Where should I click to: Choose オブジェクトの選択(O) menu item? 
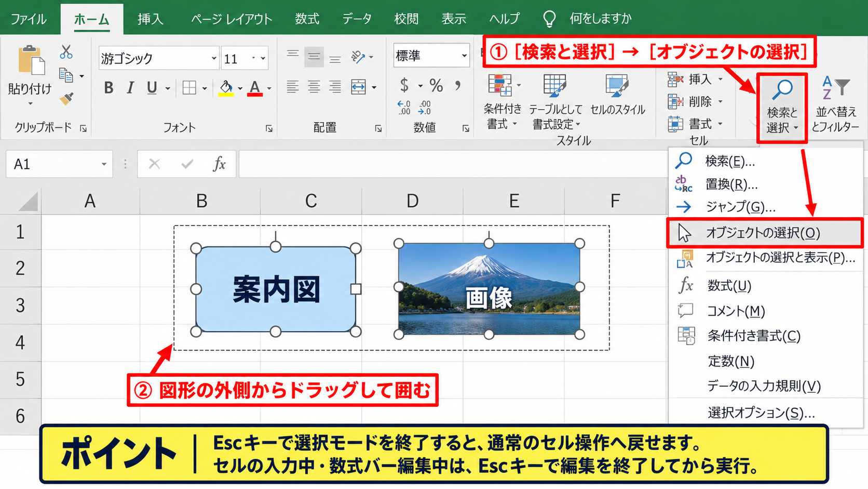point(764,233)
